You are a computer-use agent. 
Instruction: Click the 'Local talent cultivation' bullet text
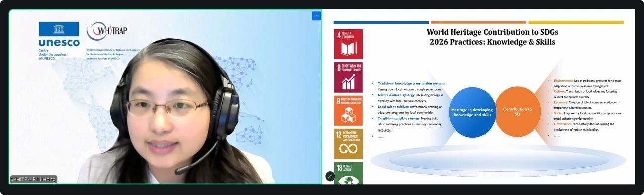[395, 107]
